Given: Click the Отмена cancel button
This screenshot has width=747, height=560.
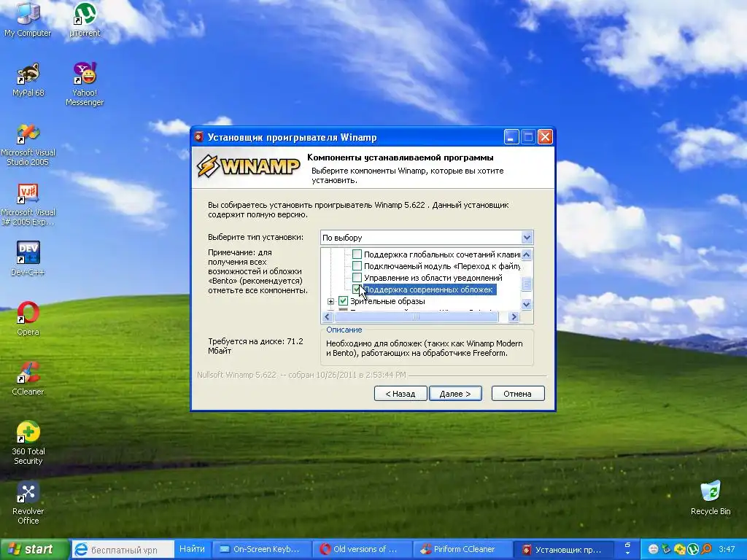Looking at the screenshot, I should [x=518, y=393].
